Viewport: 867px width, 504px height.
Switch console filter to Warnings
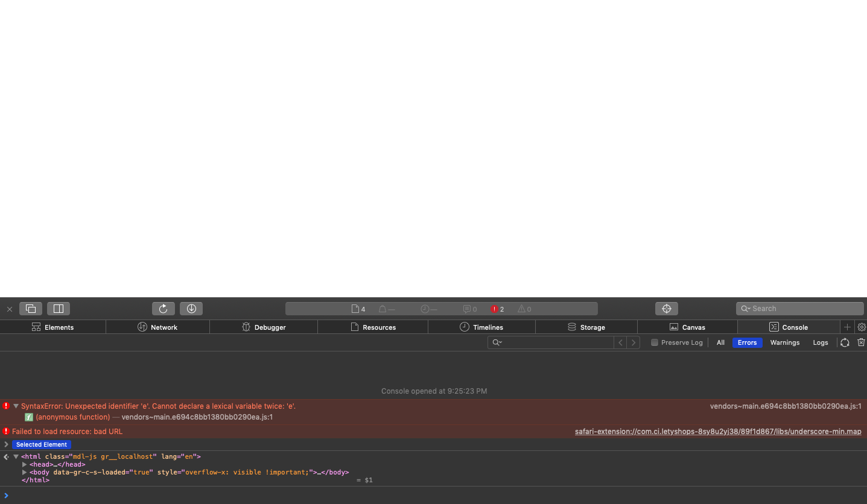coord(784,342)
